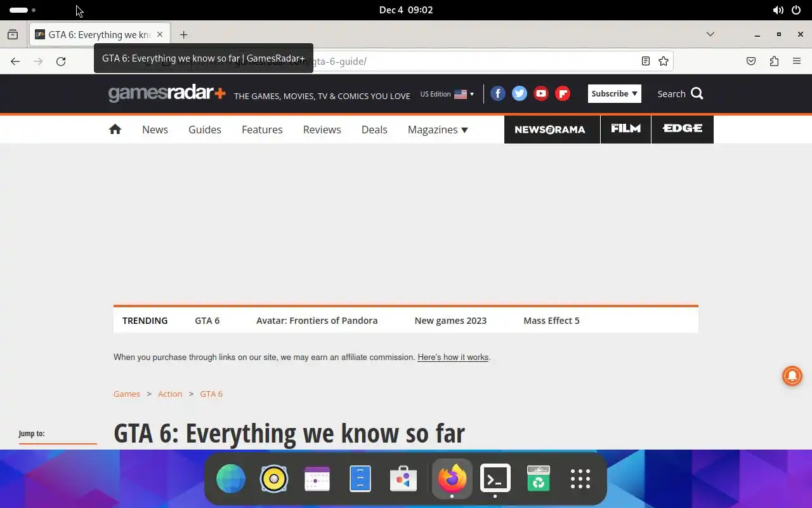The height and width of the screenshot is (508, 812).
Task: Close the GTA 6 tab
Action: (x=160, y=34)
